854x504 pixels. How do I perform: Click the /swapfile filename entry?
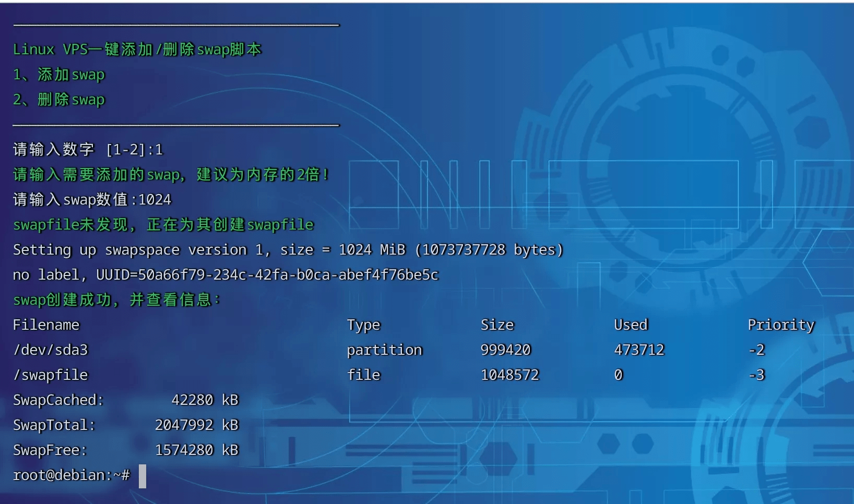(x=51, y=375)
